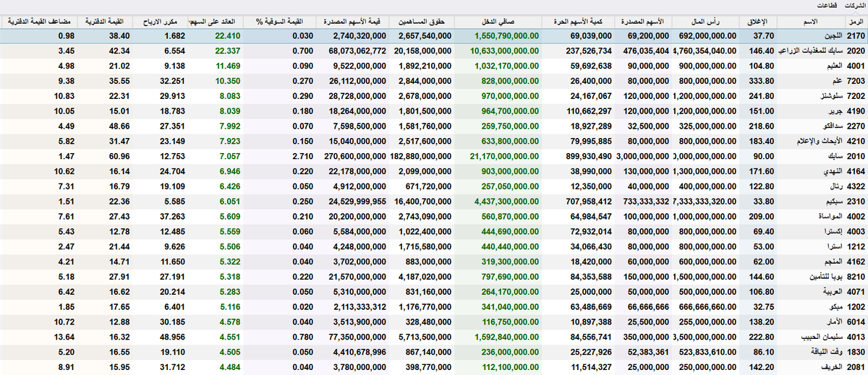Sort by the الاسم column header
The width and height of the screenshot is (868, 375).
pyautogui.click(x=812, y=22)
